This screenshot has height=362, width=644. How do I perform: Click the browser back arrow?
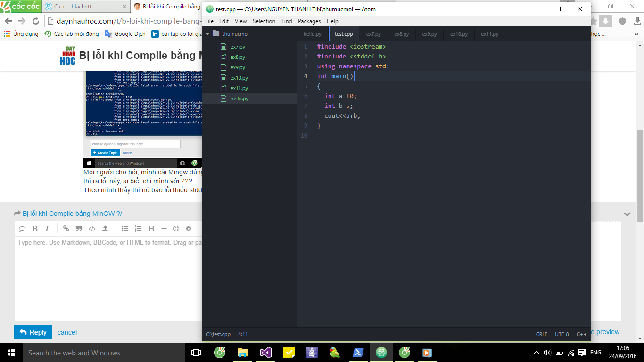8,21
